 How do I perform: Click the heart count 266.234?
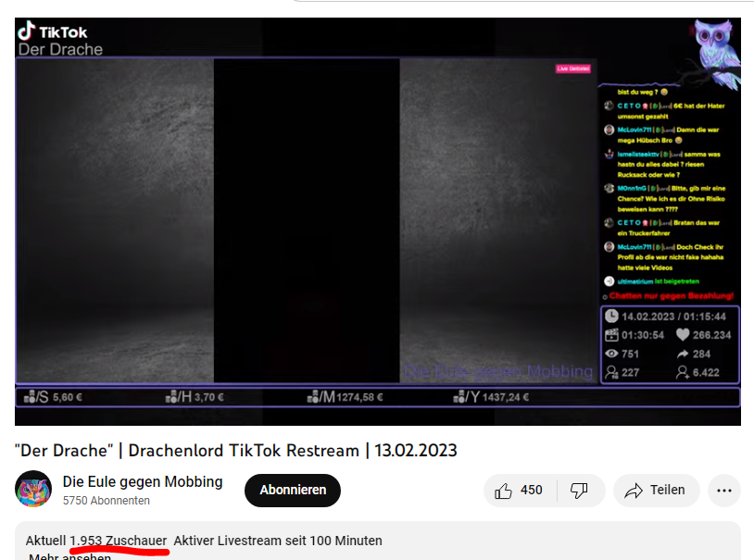[x=711, y=335]
